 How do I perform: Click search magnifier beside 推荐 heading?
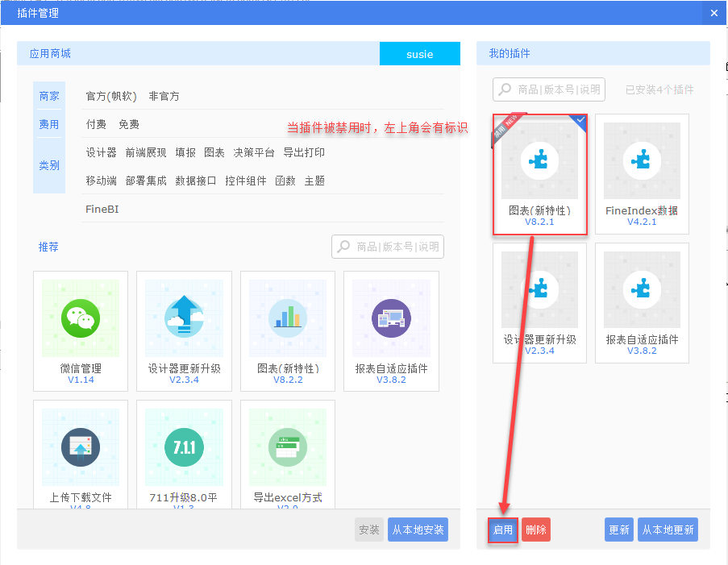(343, 247)
